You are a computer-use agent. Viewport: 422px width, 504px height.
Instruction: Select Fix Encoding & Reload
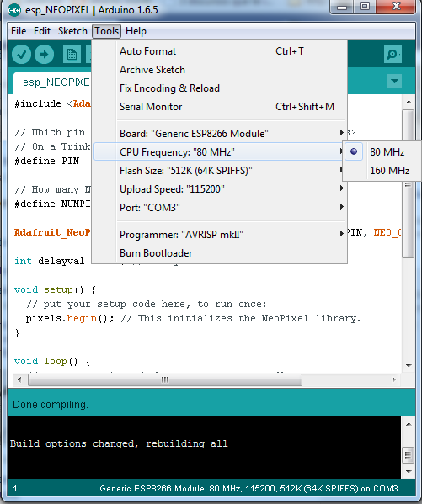coord(220,88)
